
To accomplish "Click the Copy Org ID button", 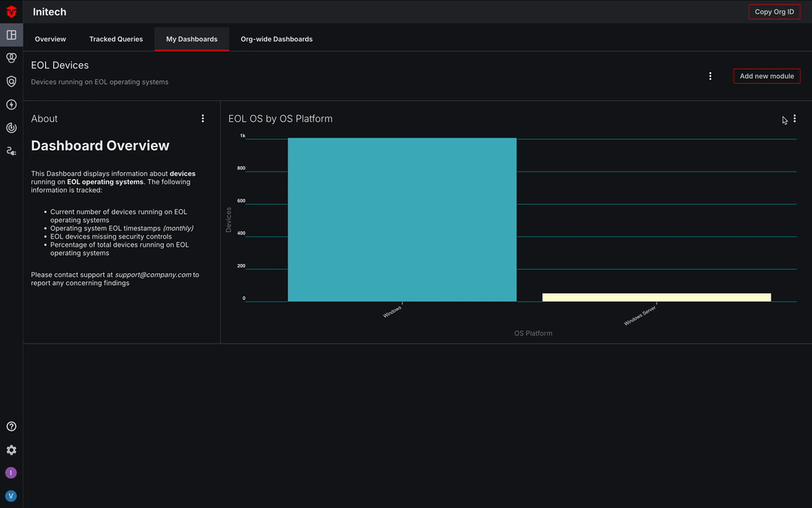I will point(774,11).
